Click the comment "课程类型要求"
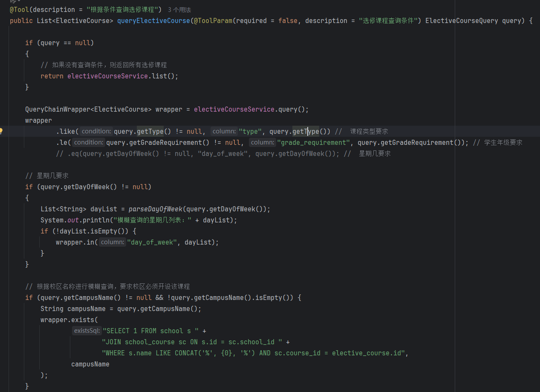Image resolution: width=540 pixels, height=392 pixels. point(369,131)
